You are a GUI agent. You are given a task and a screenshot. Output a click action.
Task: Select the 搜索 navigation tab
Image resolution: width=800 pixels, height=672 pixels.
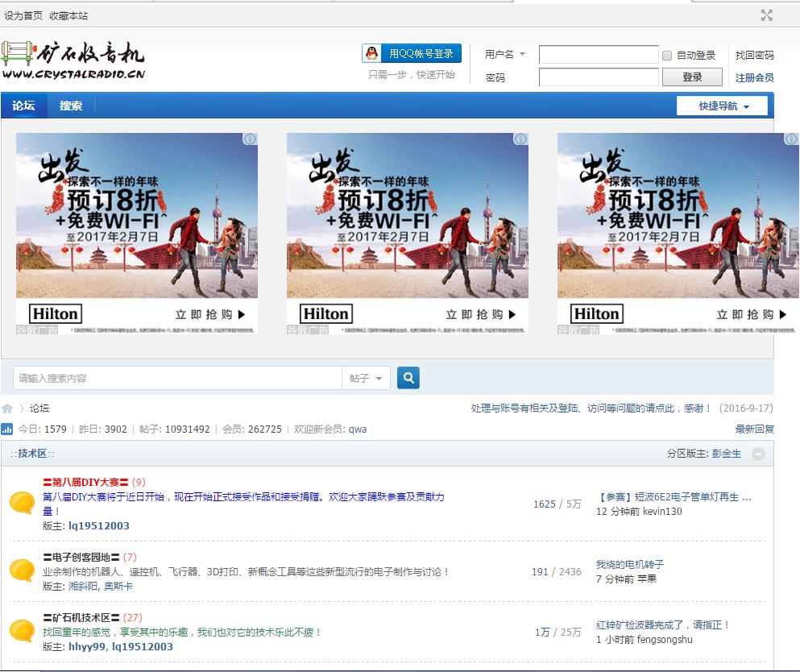(70, 106)
